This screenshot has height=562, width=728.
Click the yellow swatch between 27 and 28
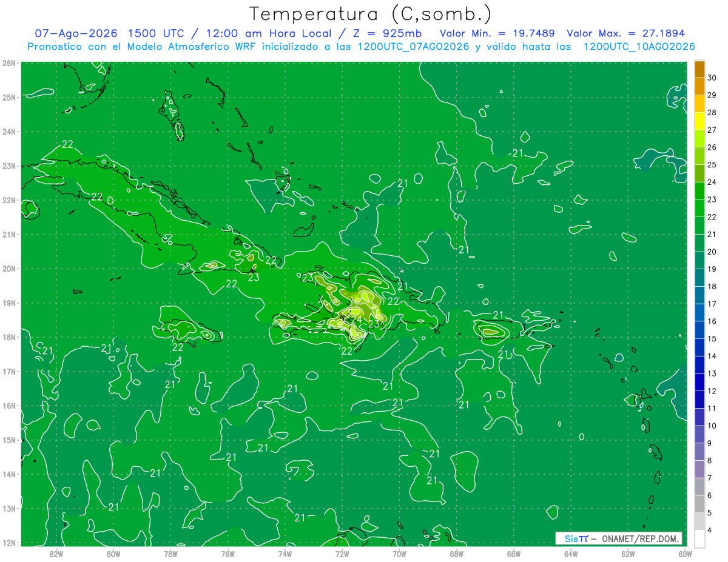pyautogui.click(x=699, y=121)
